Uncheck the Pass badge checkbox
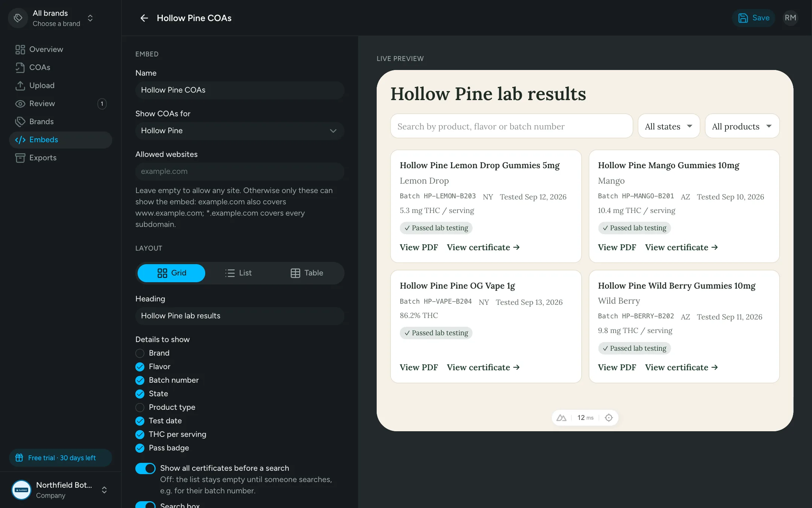 pos(140,448)
